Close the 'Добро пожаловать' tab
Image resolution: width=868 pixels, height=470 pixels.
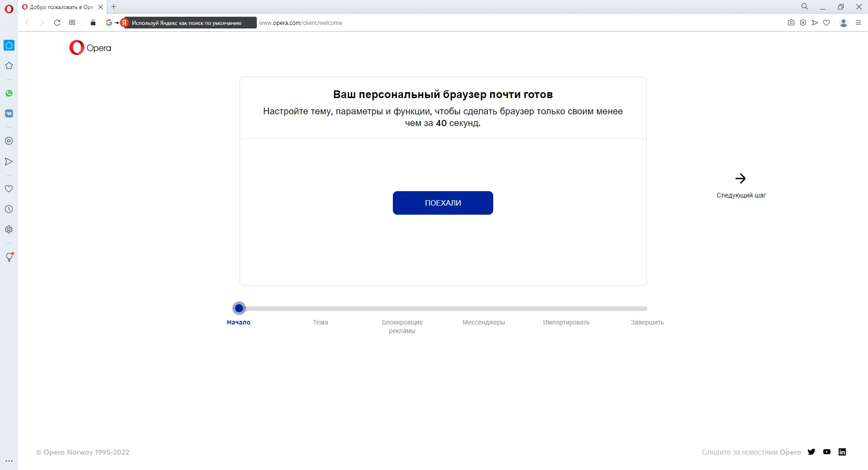coord(101,7)
